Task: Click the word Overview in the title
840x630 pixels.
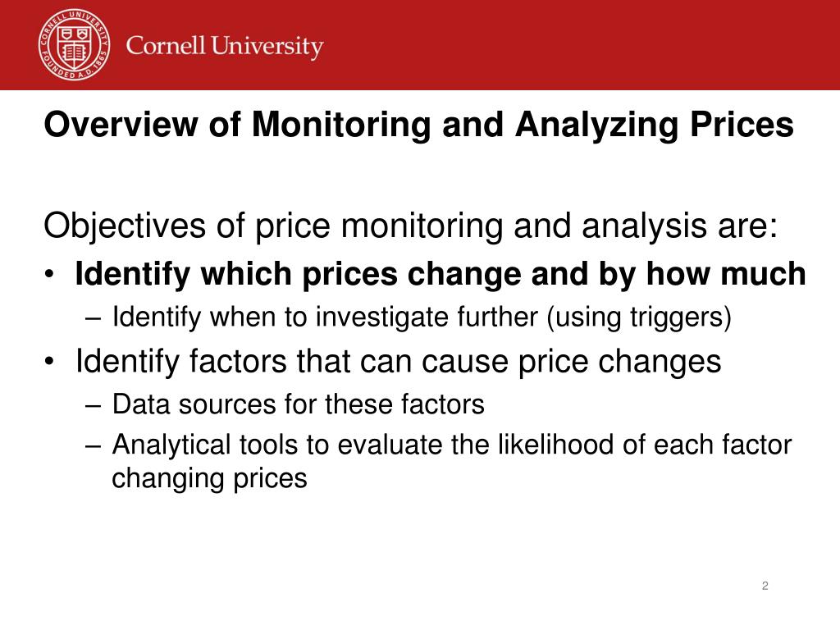Action: (x=120, y=125)
